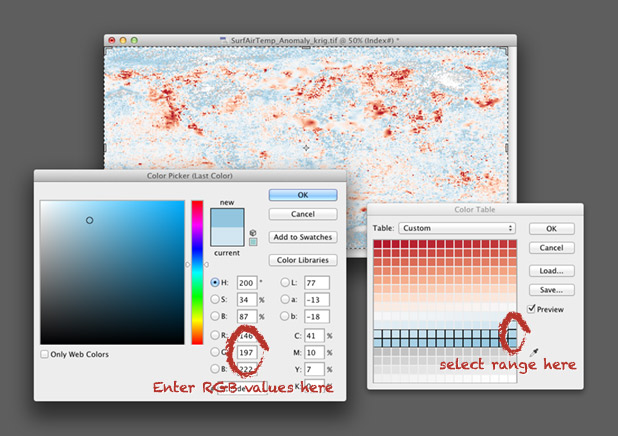This screenshot has width=618, height=436.
Task: Select the R red radio button
Action: coord(215,335)
